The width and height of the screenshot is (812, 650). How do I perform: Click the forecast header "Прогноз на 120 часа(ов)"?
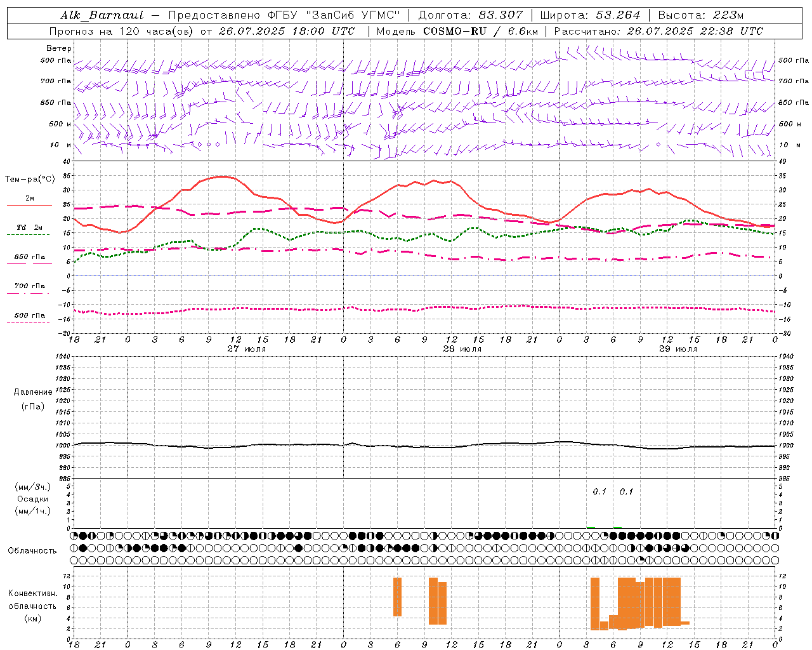pyautogui.click(x=122, y=31)
